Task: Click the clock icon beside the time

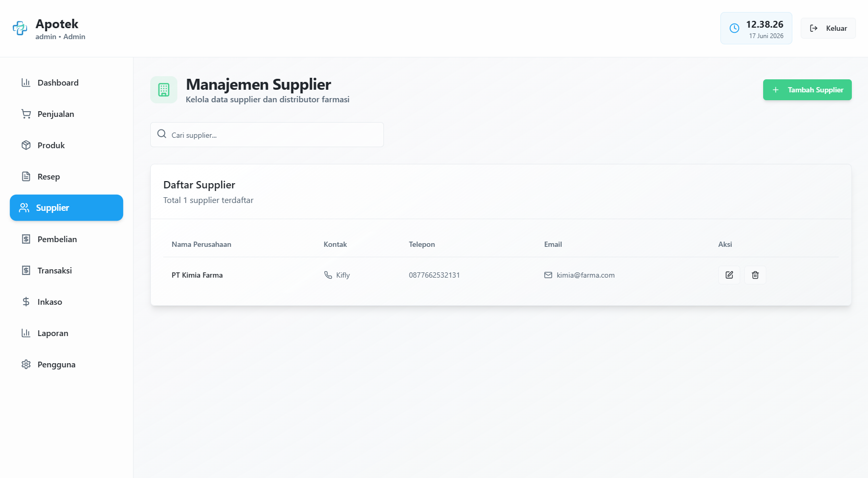Action: [734, 28]
